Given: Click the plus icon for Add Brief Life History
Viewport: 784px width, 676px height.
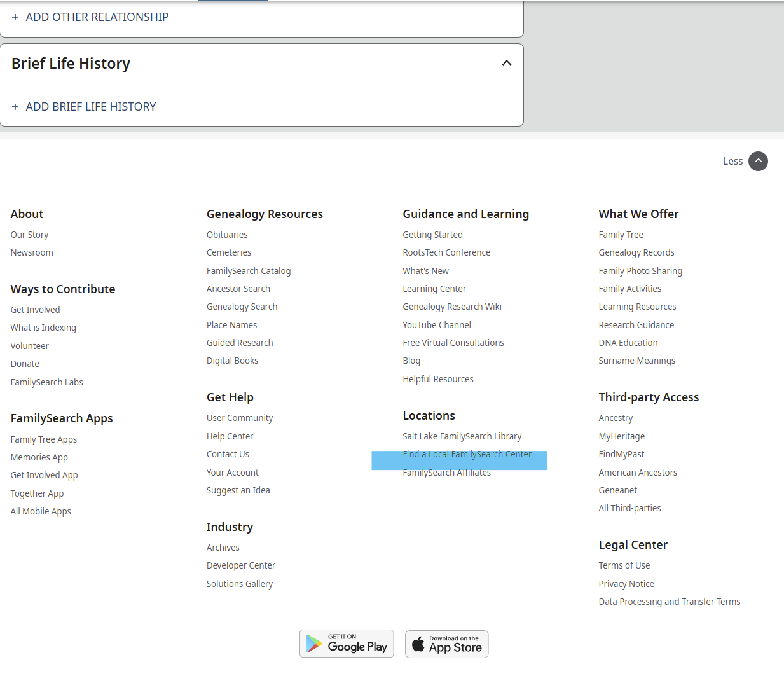Looking at the screenshot, I should pyautogui.click(x=15, y=107).
